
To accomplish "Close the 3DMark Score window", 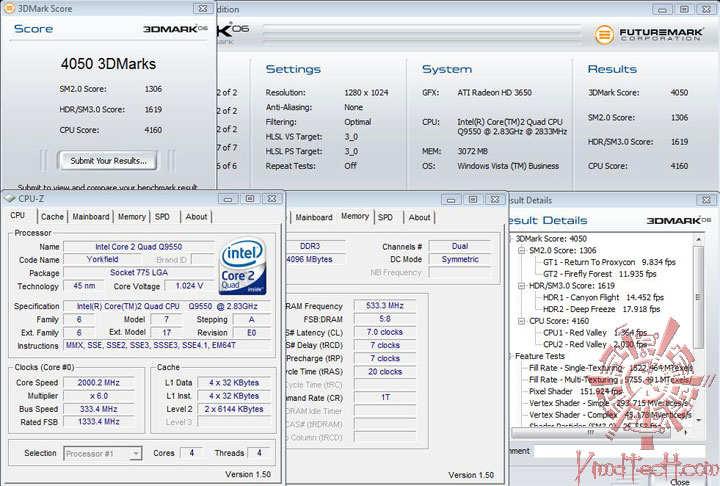I will 203,8.
